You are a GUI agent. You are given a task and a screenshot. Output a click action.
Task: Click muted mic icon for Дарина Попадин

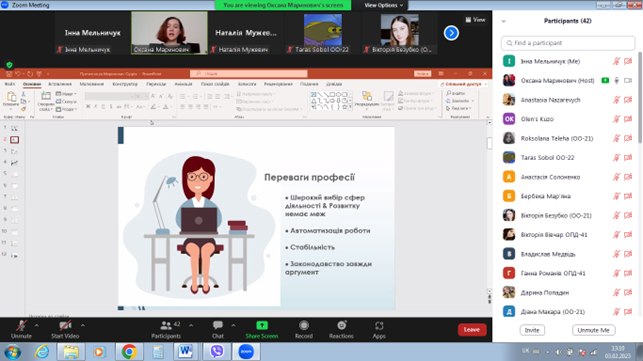pos(616,292)
